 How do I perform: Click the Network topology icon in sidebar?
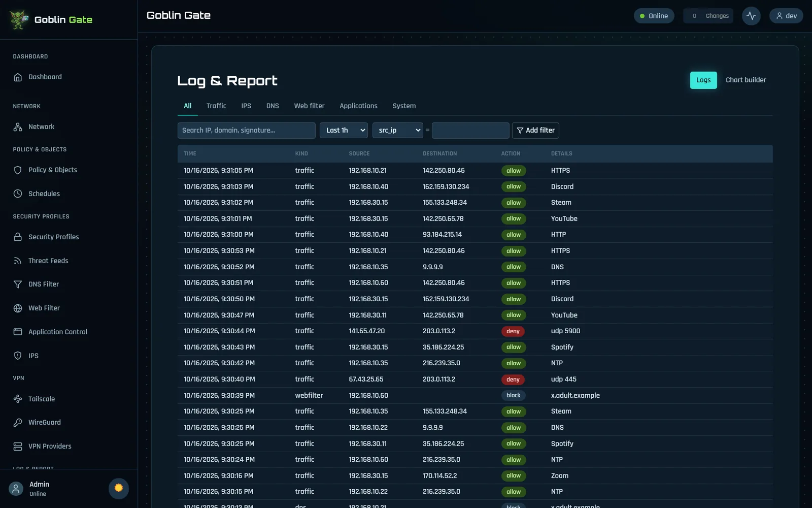18,127
